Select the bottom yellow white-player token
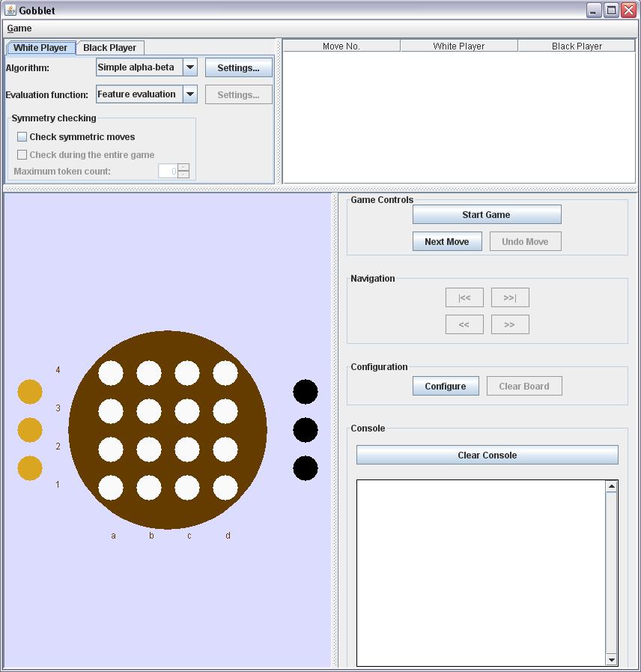This screenshot has width=641, height=672. [30, 468]
